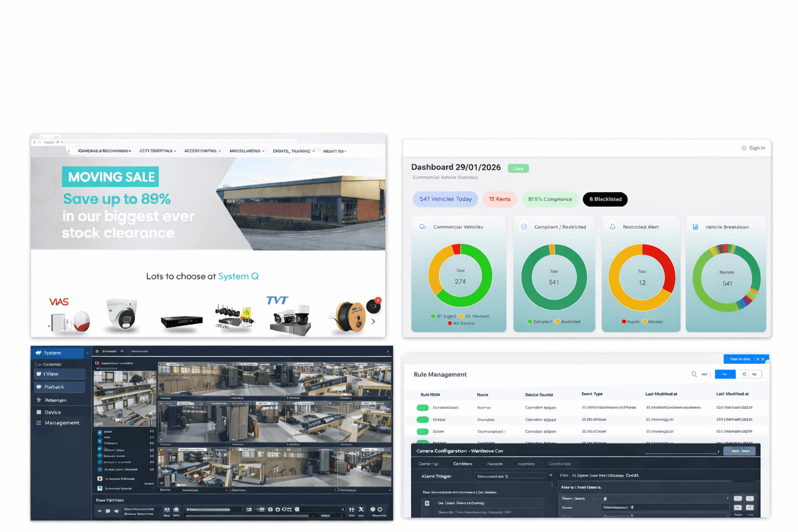
Task: Click the next arrow on the product carousel
Action: (x=374, y=321)
